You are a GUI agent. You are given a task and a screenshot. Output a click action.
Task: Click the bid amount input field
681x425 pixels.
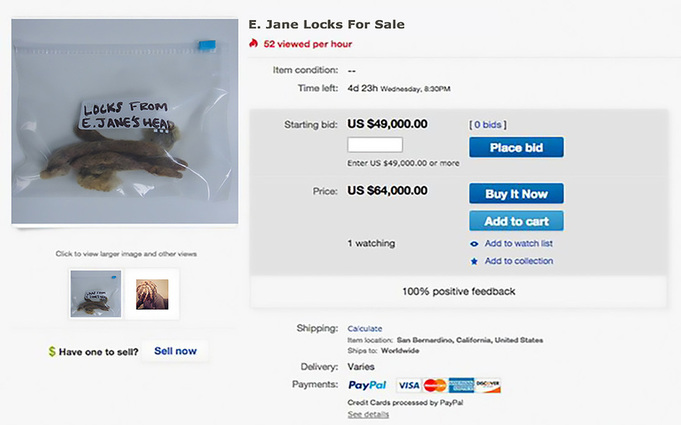pyautogui.click(x=374, y=146)
